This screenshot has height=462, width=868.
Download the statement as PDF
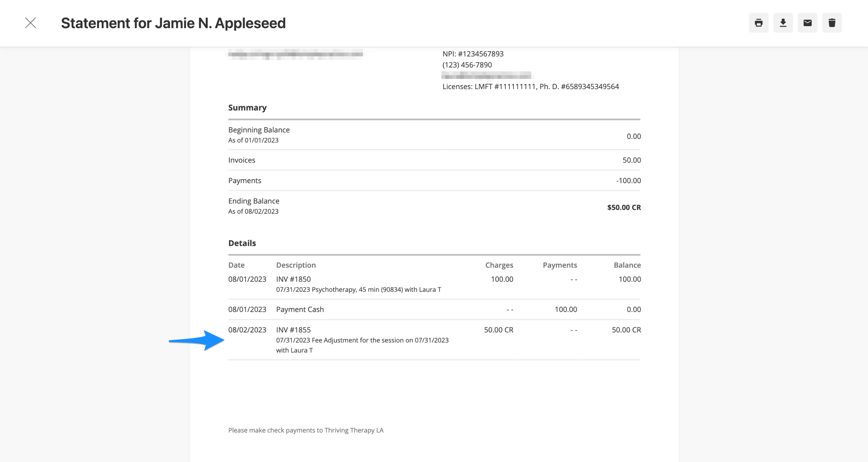[783, 23]
